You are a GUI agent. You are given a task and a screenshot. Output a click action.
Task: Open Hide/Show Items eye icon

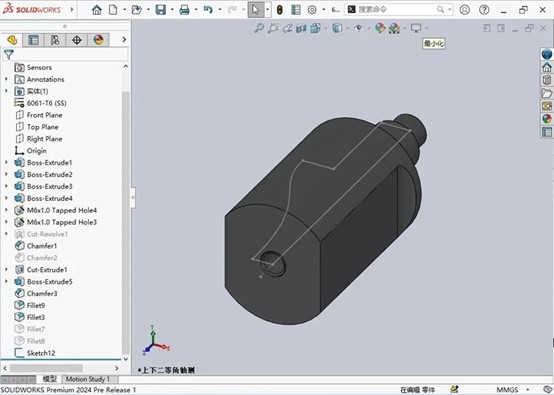(x=359, y=28)
